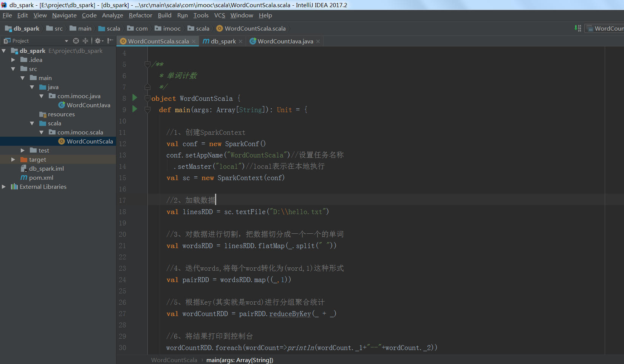Expand the target folder
Viewport: 624px width, 364px height.
[13, 159]
